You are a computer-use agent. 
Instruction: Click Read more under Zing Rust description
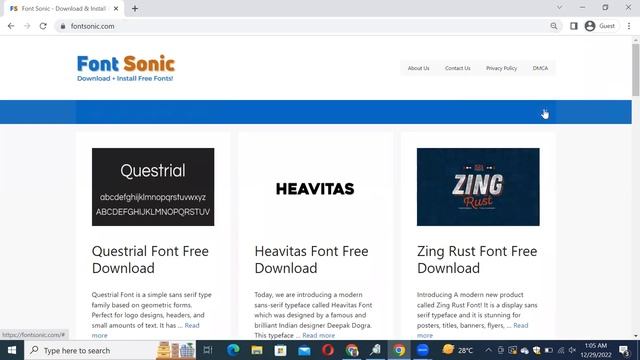click(520, 325)
